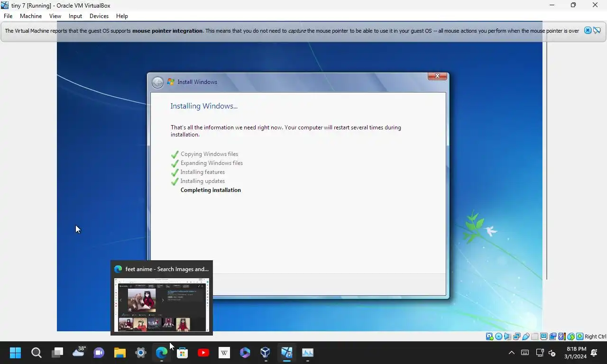
Task: Open the Input menu
Action: pyautogui.click(x=75, y=16)
